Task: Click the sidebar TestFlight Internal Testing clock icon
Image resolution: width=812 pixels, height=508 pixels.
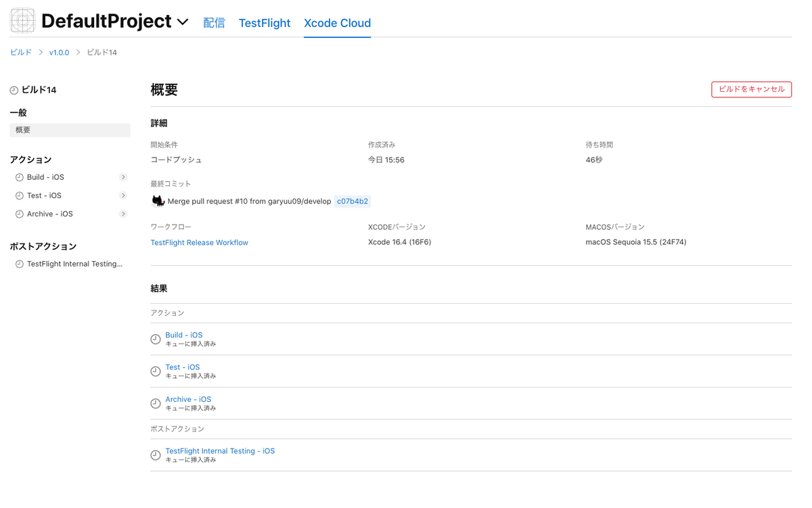Action: 20,264
